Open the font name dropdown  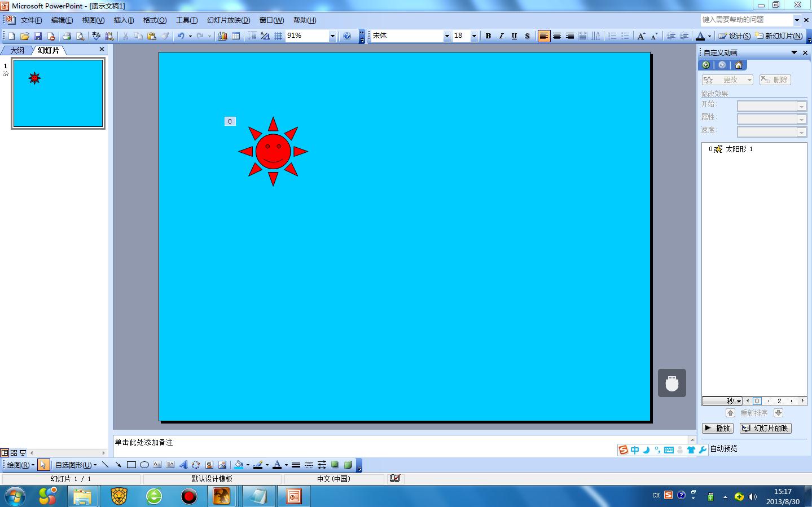pyautogui.click(x=447, y=36)
